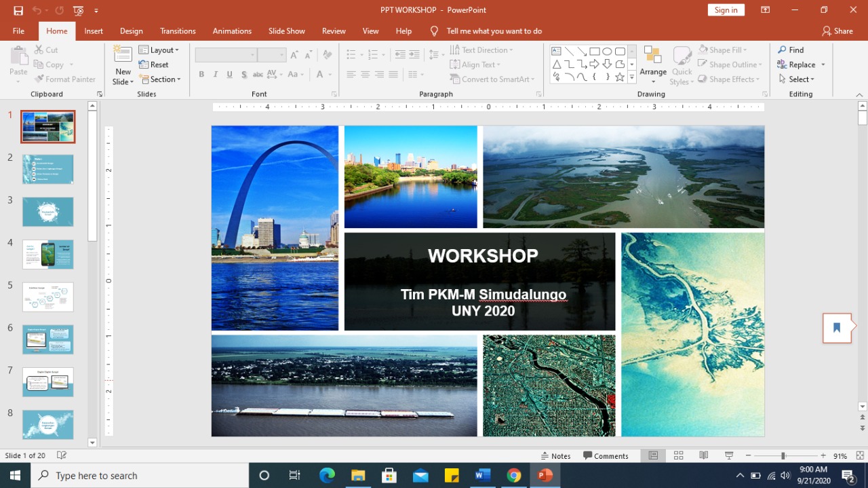Switch to the Animations tab
868x488 pixels.
[x=232, y=31]
